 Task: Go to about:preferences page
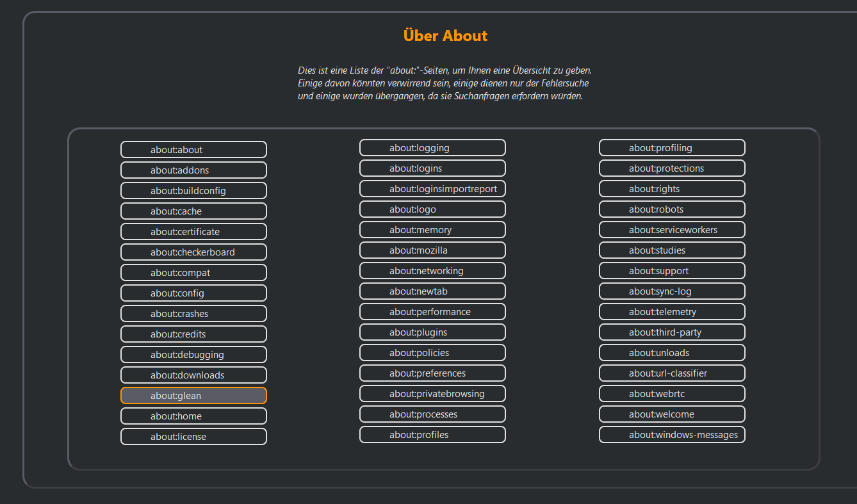(x=432, y=373)
